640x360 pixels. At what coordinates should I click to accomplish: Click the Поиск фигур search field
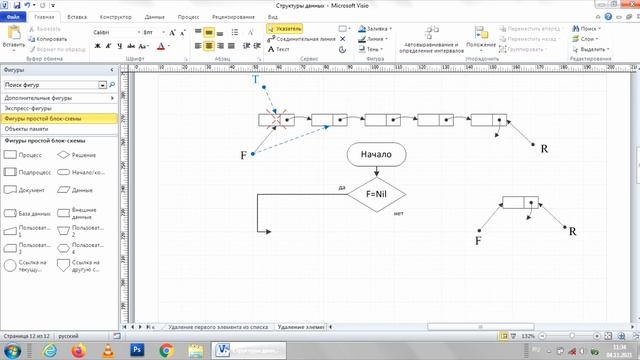[51, 85]
